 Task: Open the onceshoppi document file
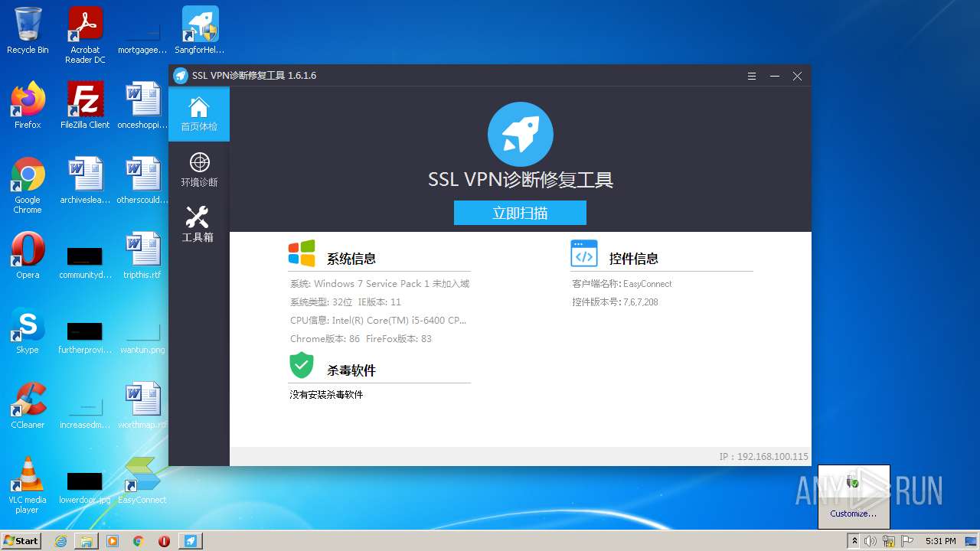tap(142, 105)
